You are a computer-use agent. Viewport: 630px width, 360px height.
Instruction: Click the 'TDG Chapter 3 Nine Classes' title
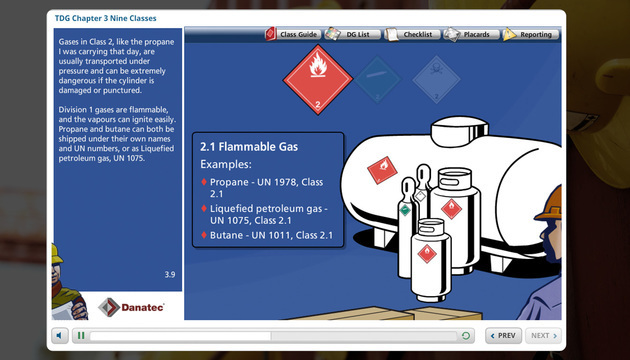click(106, 18)
